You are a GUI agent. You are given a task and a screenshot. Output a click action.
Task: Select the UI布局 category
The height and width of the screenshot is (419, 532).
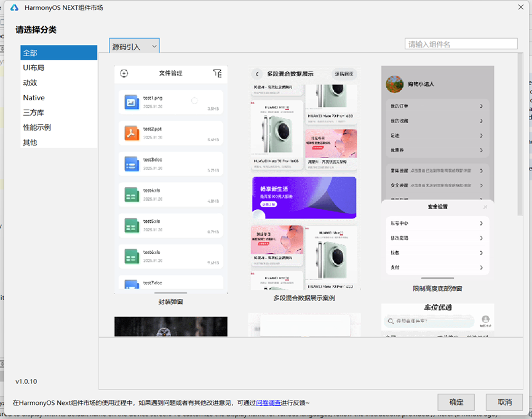(x=58, y=68)
